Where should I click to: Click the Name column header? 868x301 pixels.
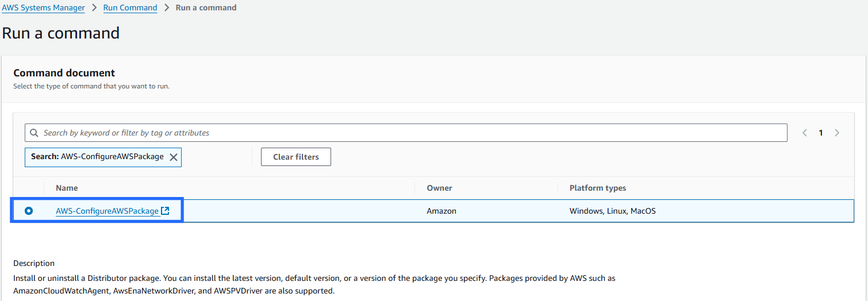point(67,188)
